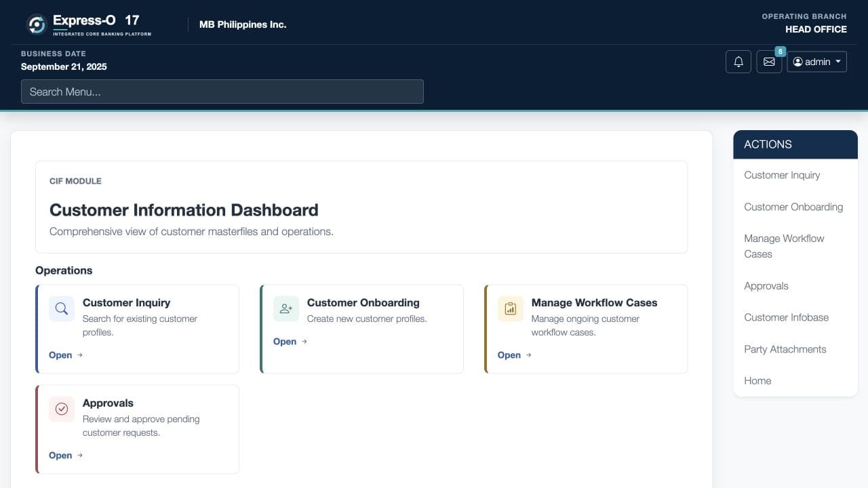Click the Customer Information Dashboard heading
The image size is (868, 488).
[x=184, y=210]
